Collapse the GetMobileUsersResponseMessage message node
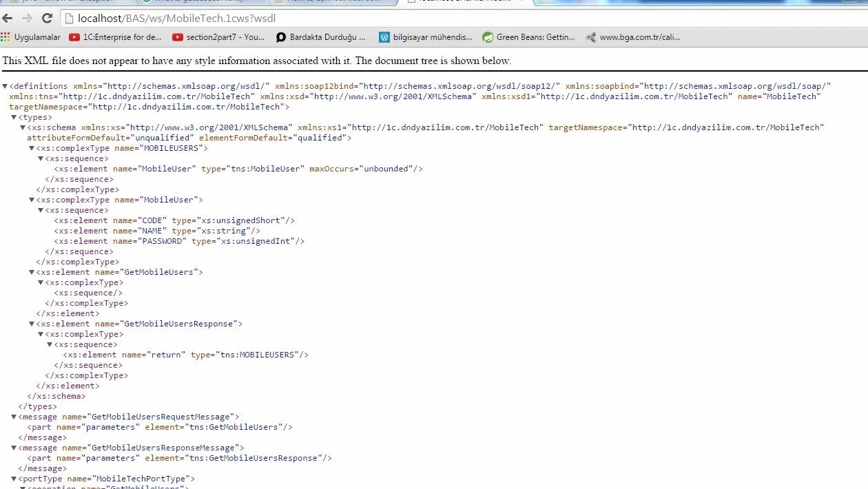Image resolution: width=868 pixels, height=489 pixels. pyautogui.click(x=14, y=448)
